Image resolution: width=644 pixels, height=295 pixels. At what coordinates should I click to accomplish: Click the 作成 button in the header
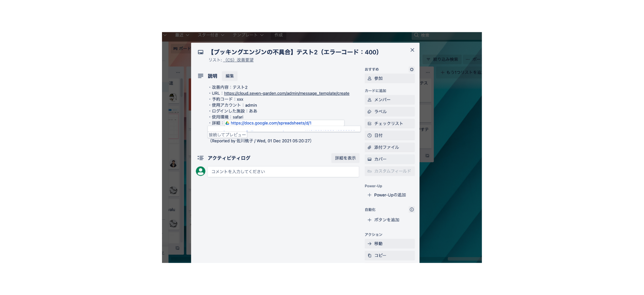pos(278,35)
